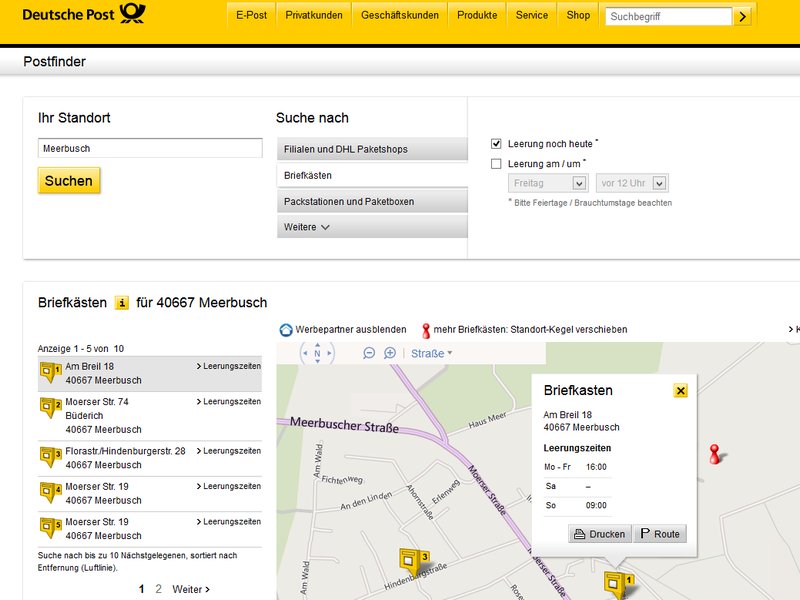Select Filialen und DHL Paketshops
This screenshot has width=800, height=600.
point(372,149)
